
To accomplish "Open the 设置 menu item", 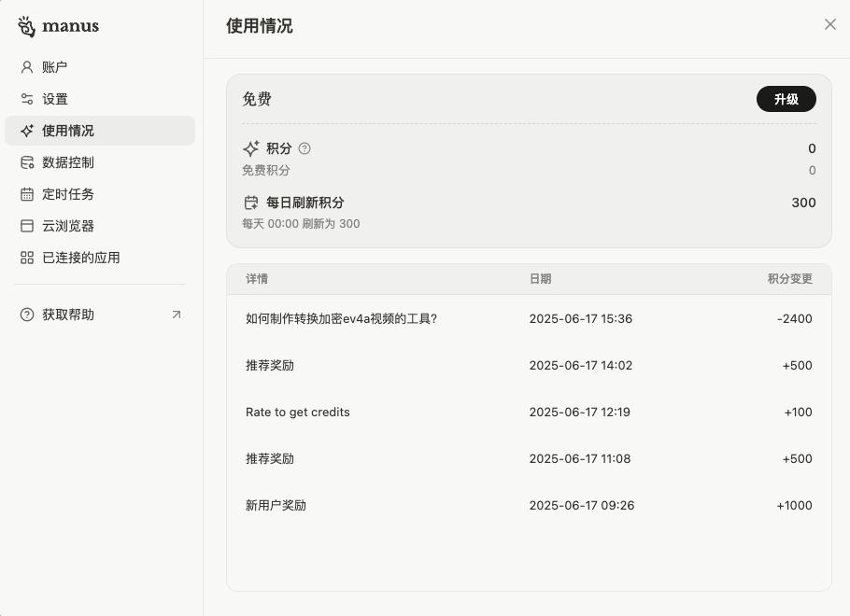I will (x=100, y=99).
